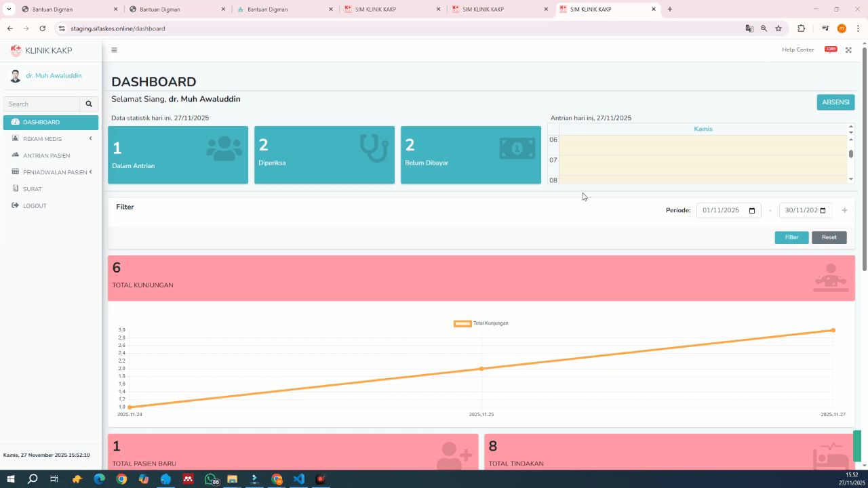Click the stethoscope icon on Diperiksa card
868x488 pixels.
(374, 148)
